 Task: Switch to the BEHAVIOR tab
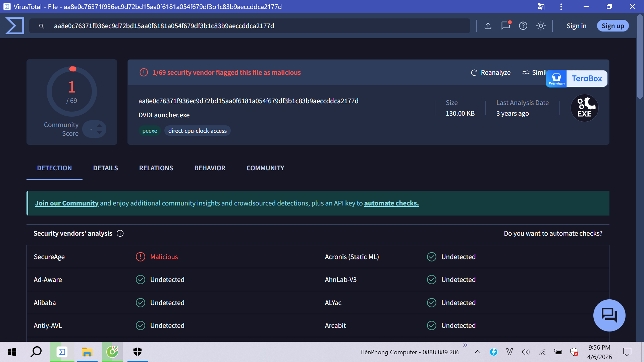click(x=210, y=168)
